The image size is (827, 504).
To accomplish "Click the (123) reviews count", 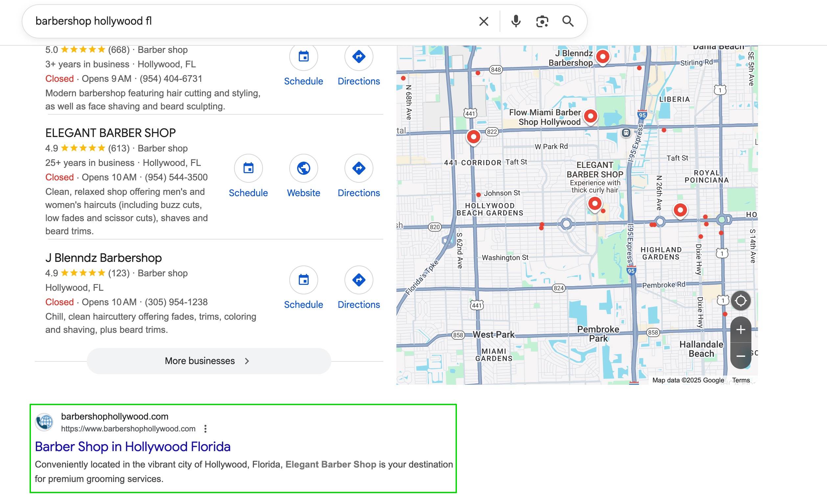I will tap(119, 273).
